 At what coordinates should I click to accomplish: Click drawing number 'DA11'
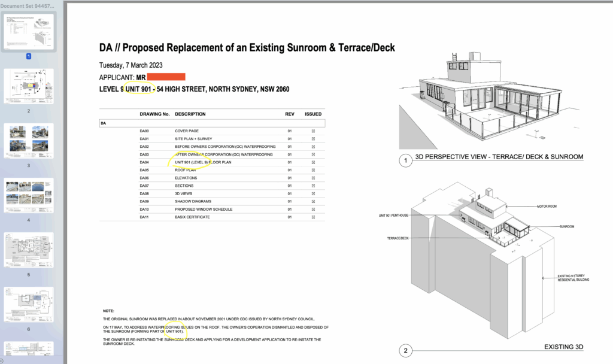coord(144,217)
